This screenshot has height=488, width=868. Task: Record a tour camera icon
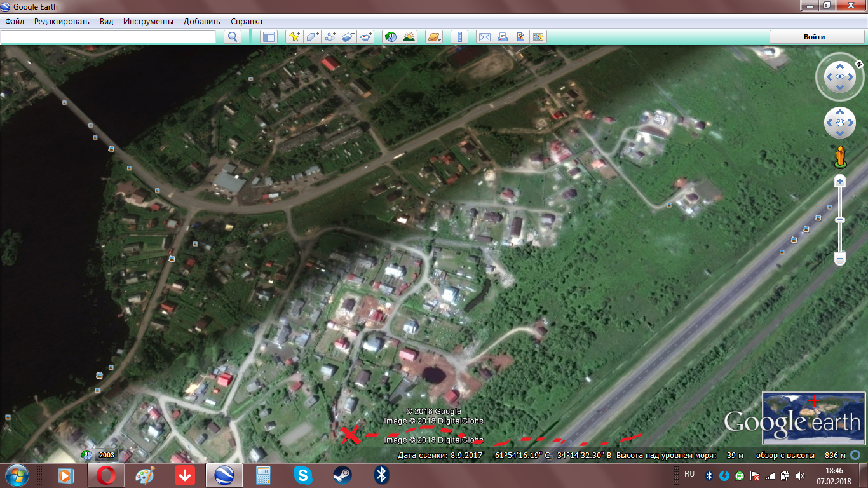(365, 37)
